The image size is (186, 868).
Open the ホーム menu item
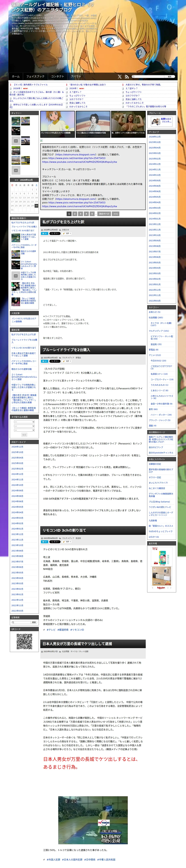[16, 77]
